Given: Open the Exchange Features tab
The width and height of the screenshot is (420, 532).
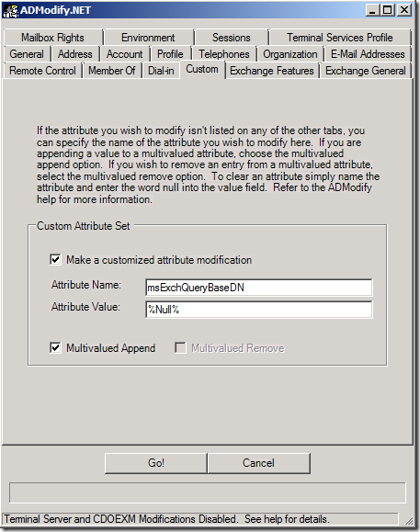Looking at the screenshot, I should click(272, 71).
